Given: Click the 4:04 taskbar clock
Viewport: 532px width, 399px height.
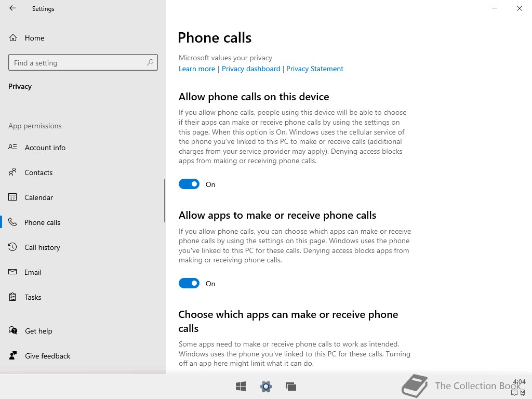Looking at the screenshot, I should pos(520,382).
